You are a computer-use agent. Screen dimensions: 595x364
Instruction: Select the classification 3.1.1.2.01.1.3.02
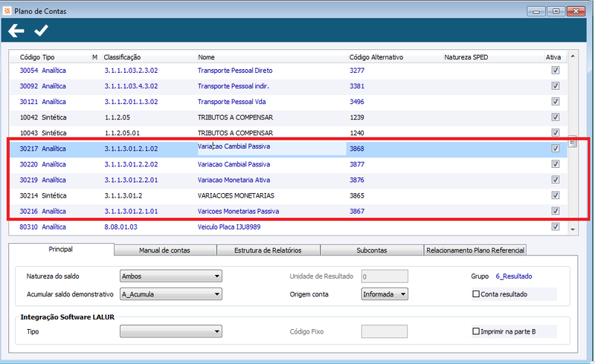point(132,102)
